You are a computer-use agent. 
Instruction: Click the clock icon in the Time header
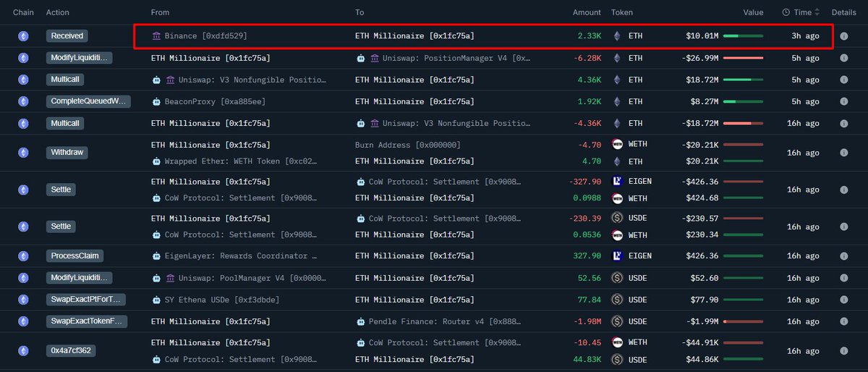786,12
